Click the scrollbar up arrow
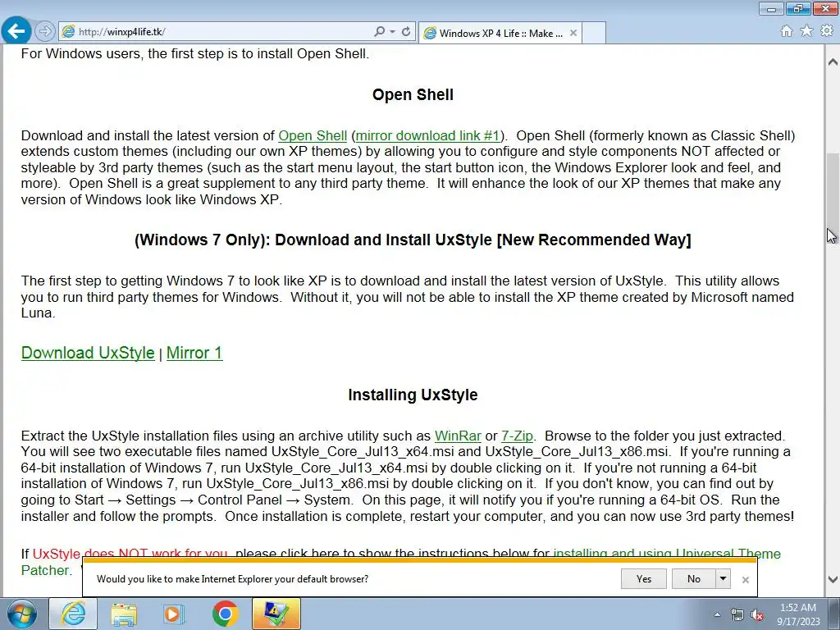Image resolution: width=840 pixels, height=630 pixels. (833, 62)
